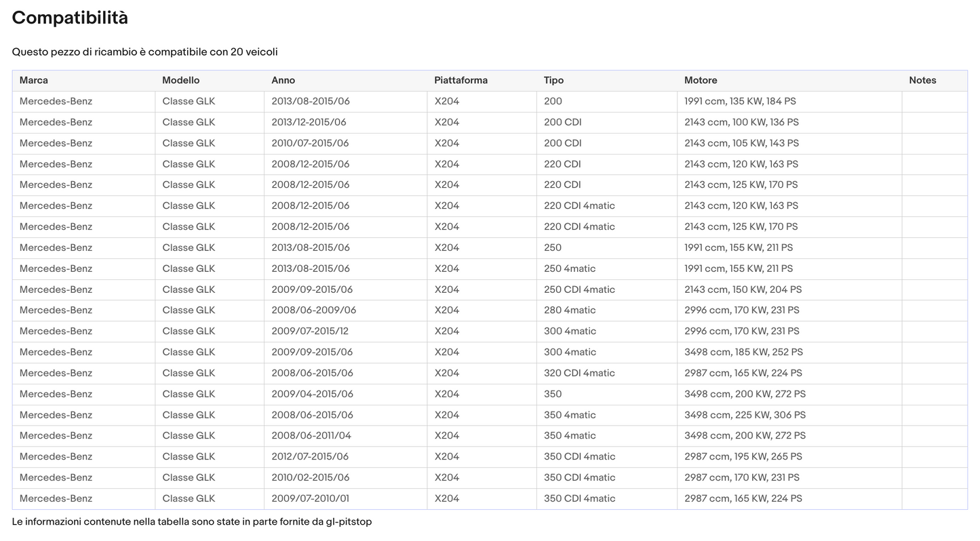Click the Marca column header
This screenshot has width=980, height=541.
tap(34, 80)
